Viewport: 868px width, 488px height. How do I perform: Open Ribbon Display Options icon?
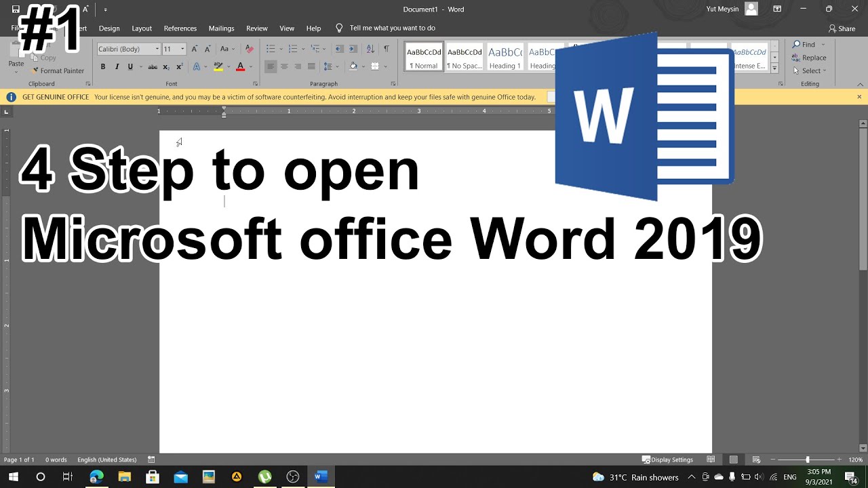tap(777, 9)
